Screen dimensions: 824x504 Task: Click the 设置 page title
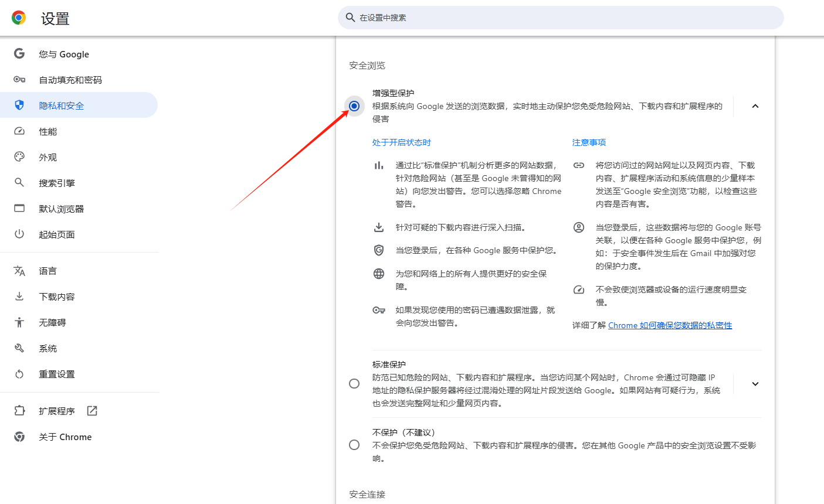click(x=55, y=19)
